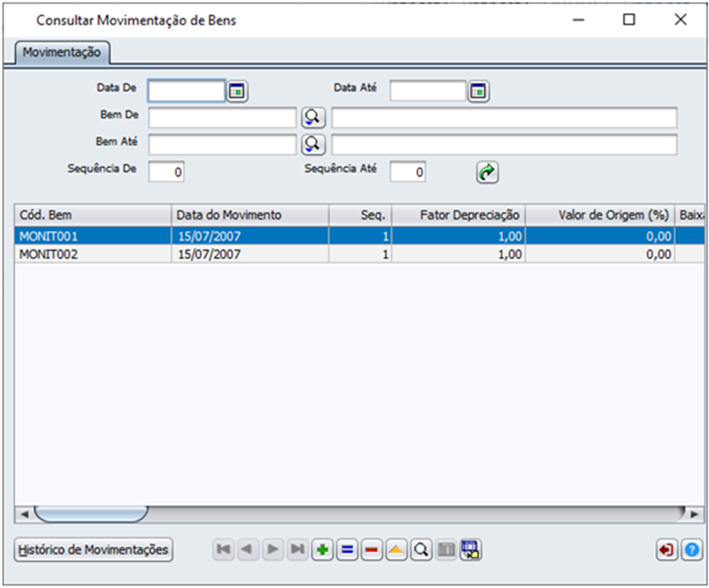Click the red exit door icon
The height and width of the screenshot is (588, 709).
point(667,550)
